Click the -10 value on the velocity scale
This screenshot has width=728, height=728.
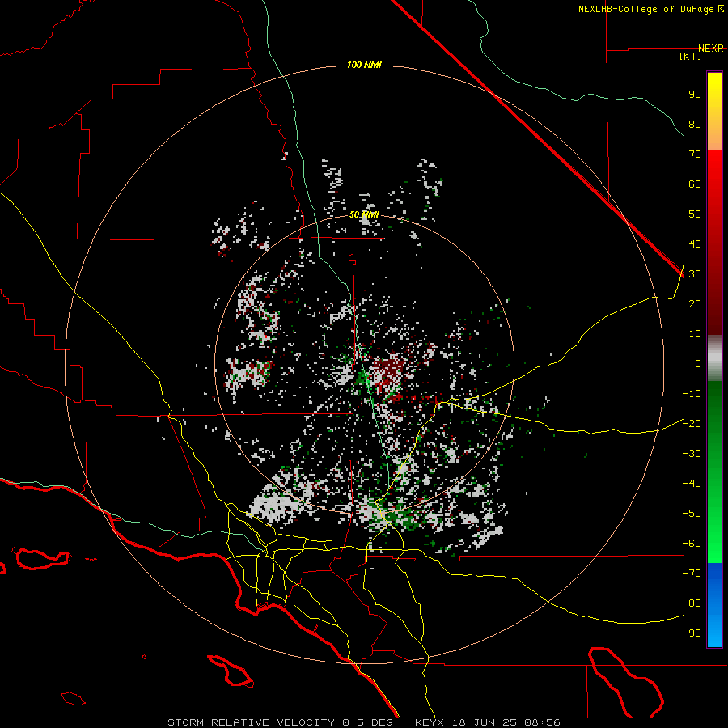coord(692,394)
